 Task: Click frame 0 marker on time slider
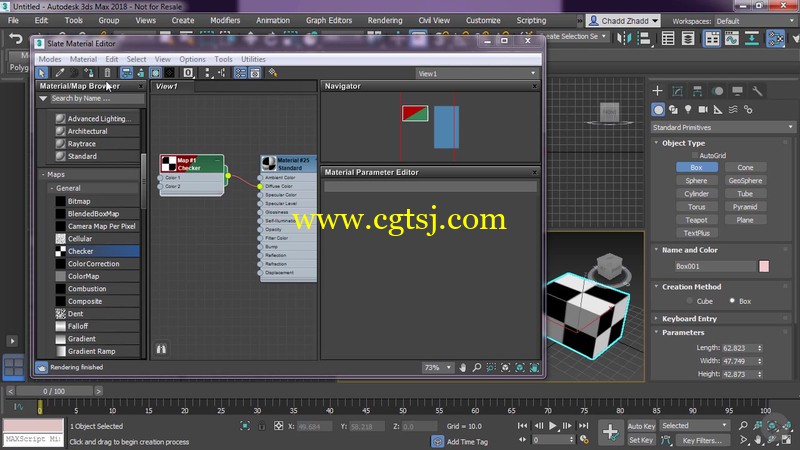[x=40, y=407]
